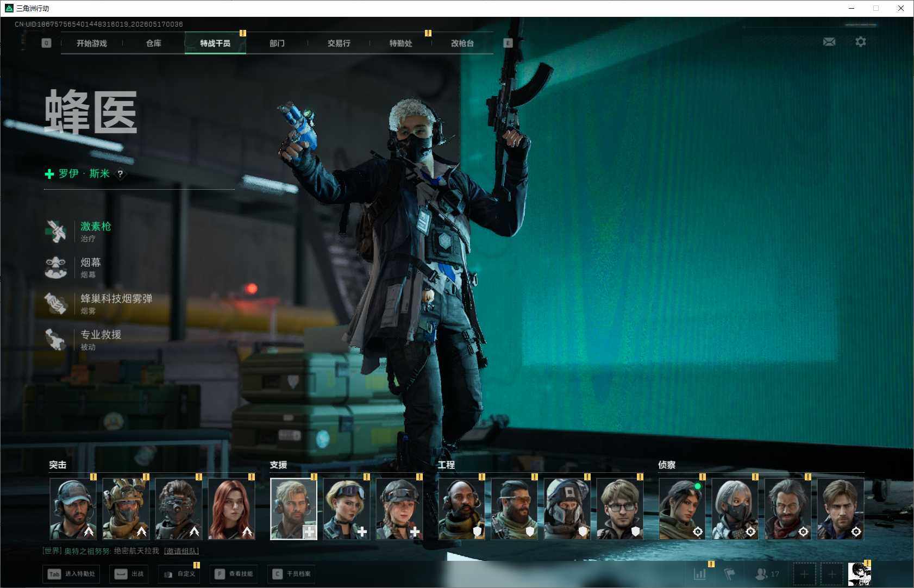Open the flag icon in bottom bar
Image resolution: width=914 pixels, height=588 pixels.
point(730,573)
